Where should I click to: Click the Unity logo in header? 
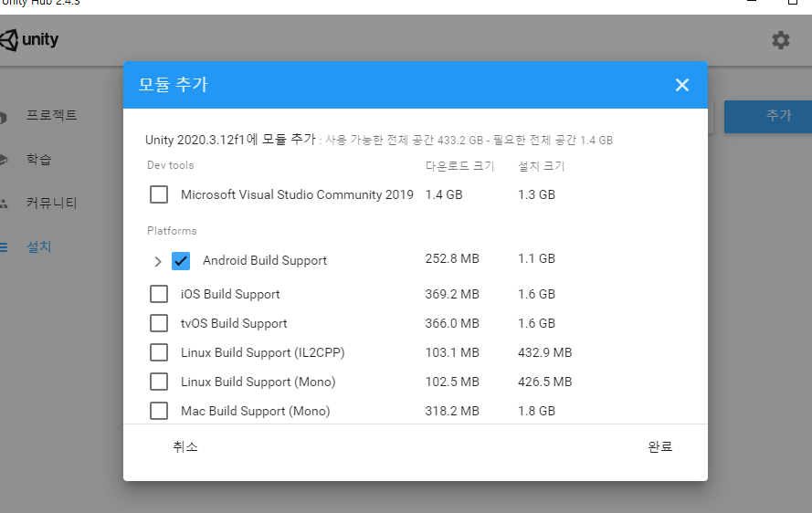tap(29, 40)
